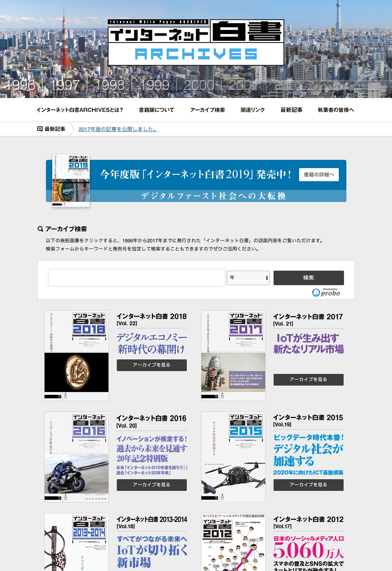Viewport: 392px width, 571px height.
Task: Click the 今年度版 インターネット白書2019 発売中 headline
Action: coord(195,174)
